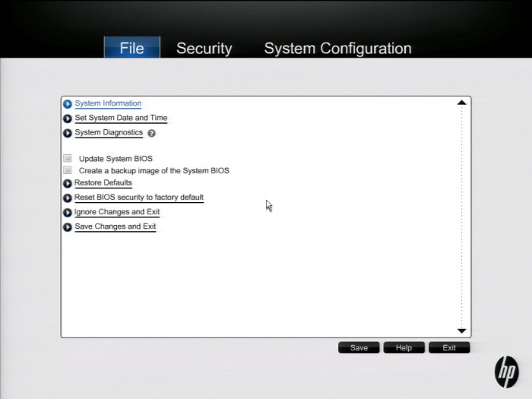This screenshot has height=399, width=532.
Task: Click the question mark help icon
Action: click(x=151, y=133)
